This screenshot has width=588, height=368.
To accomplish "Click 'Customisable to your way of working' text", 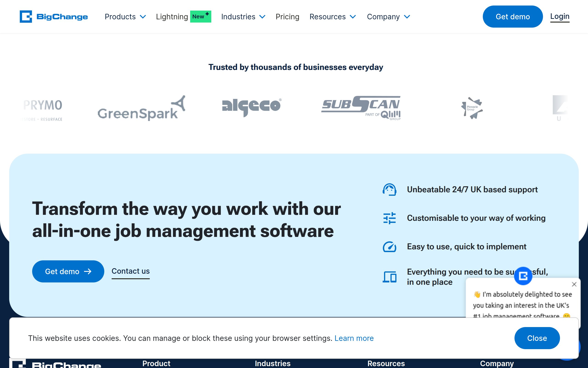I will point(476,218).
